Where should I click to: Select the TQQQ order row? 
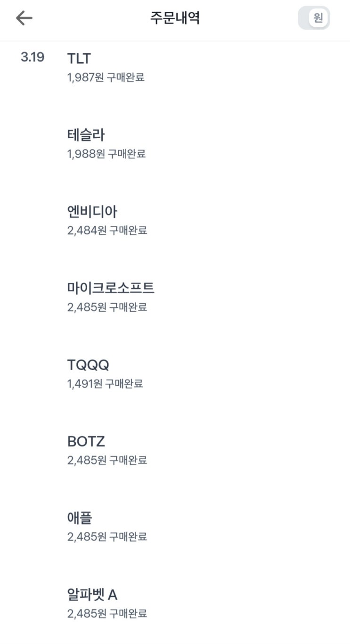pos(88,365)
